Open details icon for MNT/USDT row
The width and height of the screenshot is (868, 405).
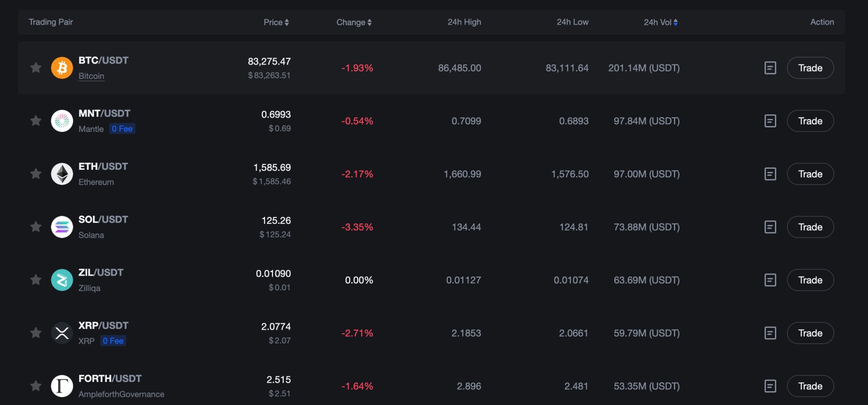(x=770, y=121)
